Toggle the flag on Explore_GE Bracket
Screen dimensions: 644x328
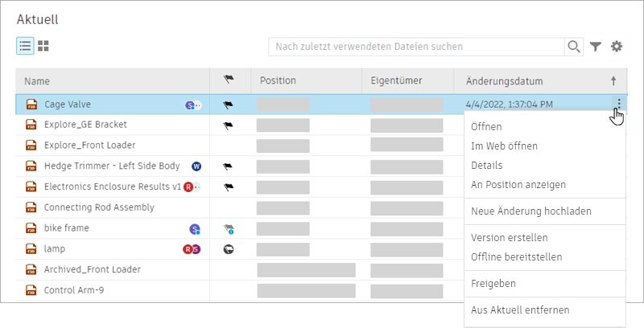point(228,125)
